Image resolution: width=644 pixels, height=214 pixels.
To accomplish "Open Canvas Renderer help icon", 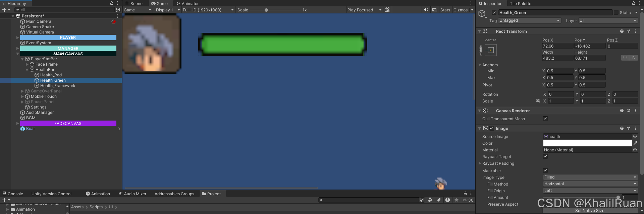I will pyautogui.click(x=622, y=111).
